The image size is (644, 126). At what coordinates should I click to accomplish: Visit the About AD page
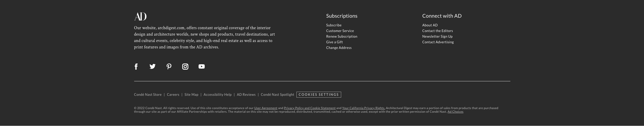[430, 25]
